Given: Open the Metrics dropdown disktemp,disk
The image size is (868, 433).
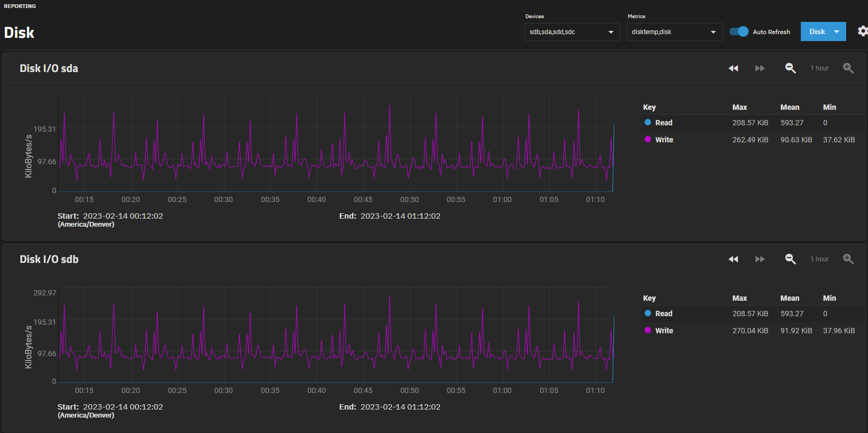Looking at the screenshot, I should (x=674, y=32).
